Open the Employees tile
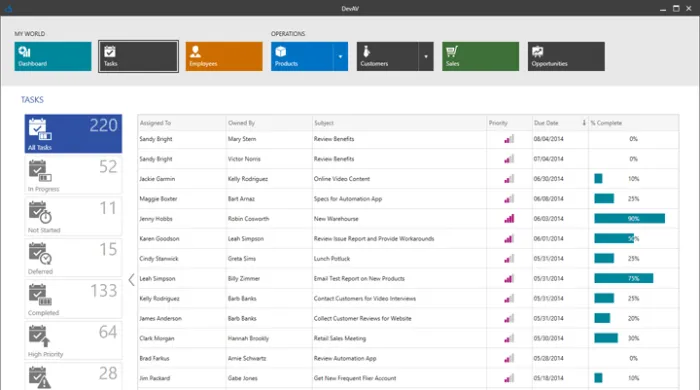This screenshot has width=700, height=390. pos(224,56)
